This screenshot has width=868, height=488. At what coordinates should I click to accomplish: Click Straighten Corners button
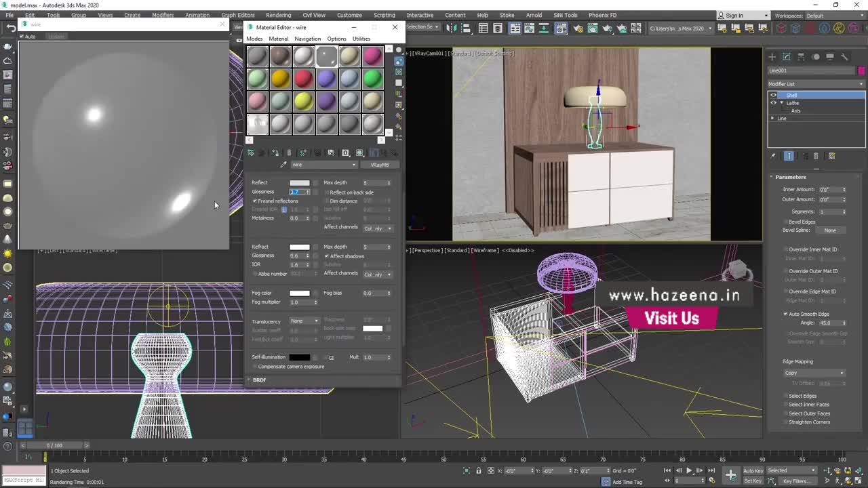(x=809, y=422)
